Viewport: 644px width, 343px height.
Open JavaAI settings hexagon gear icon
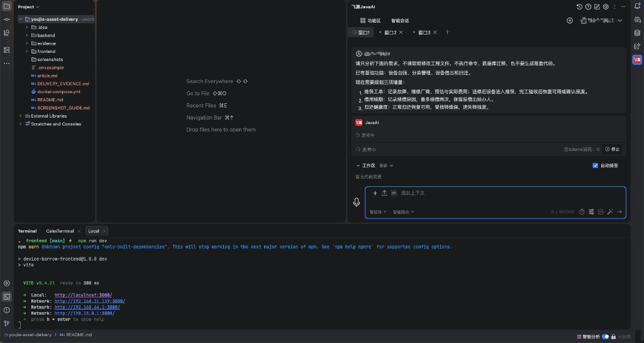pos(606,6)
